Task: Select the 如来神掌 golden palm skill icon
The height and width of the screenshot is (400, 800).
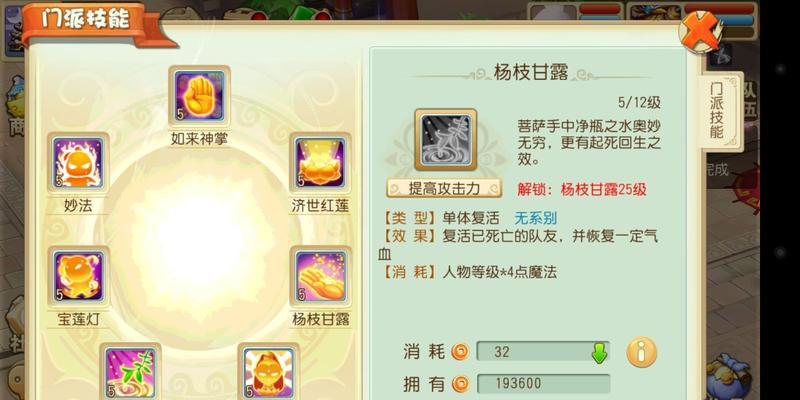Action: (x=199, y=97)
